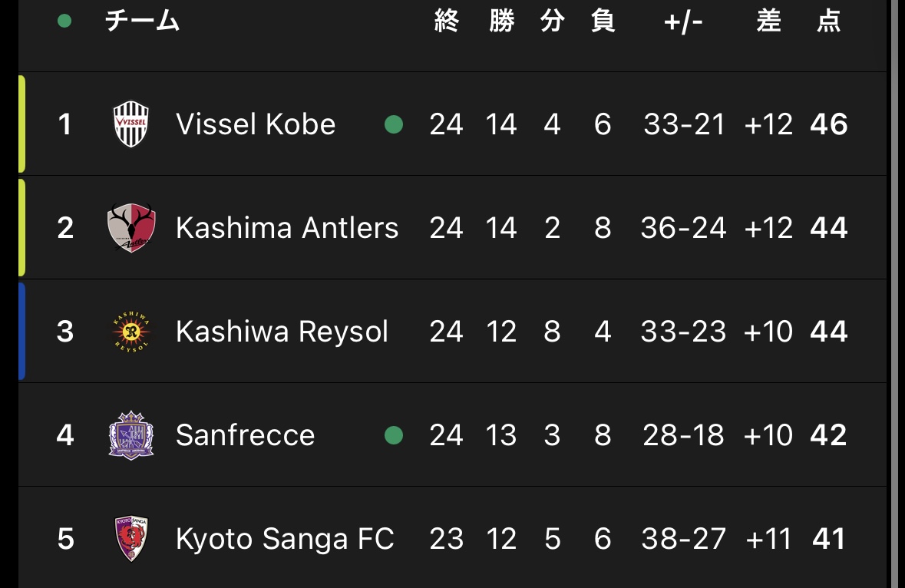
Task: Sort by the +/- goals column
Action: click(683, 22)
